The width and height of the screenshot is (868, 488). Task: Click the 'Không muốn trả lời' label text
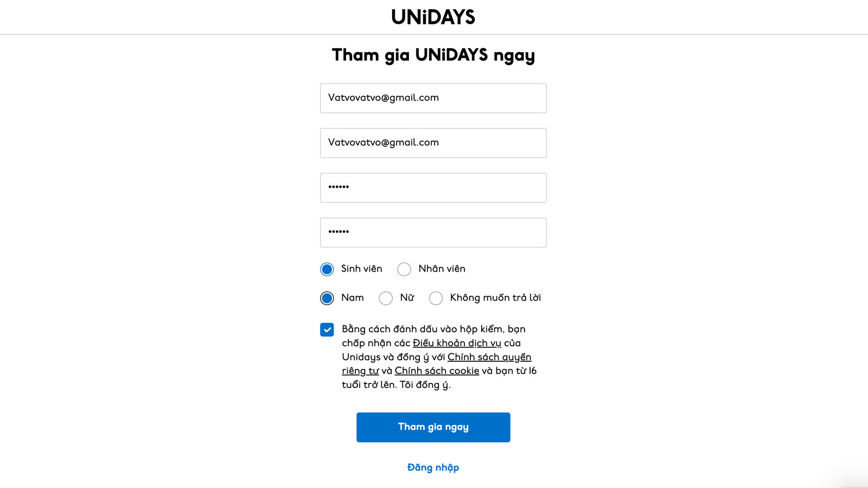point(495,298)
